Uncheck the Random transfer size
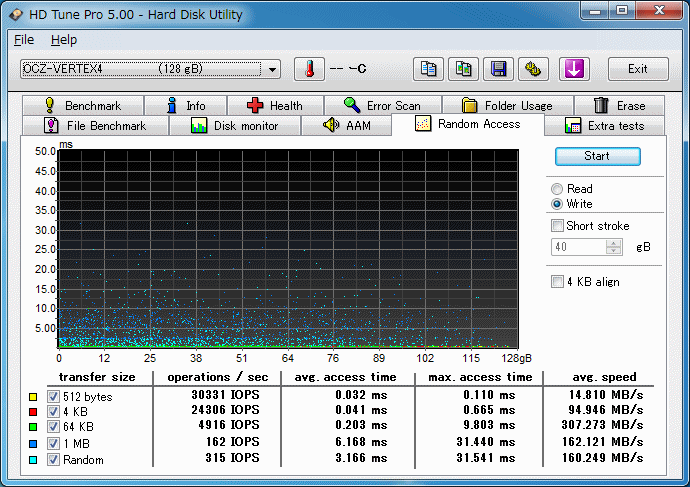690x487 pixels. 53,460
